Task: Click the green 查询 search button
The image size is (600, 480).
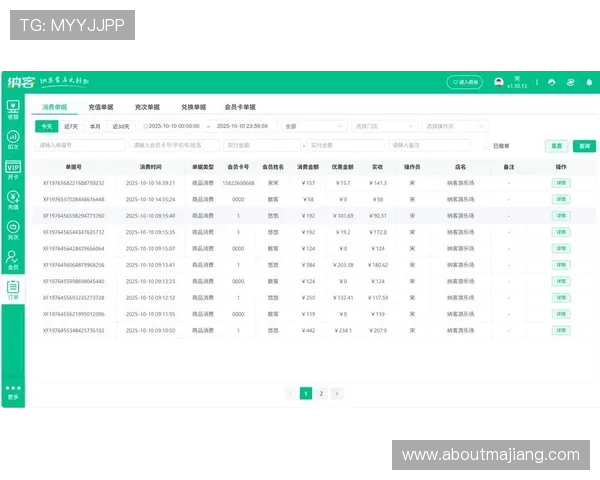Action: [556, 146]
